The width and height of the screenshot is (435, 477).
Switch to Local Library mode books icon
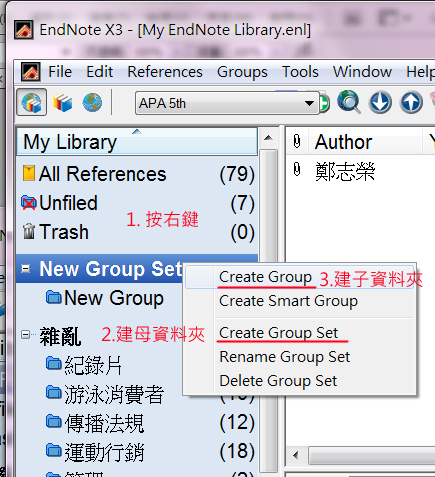63,102
